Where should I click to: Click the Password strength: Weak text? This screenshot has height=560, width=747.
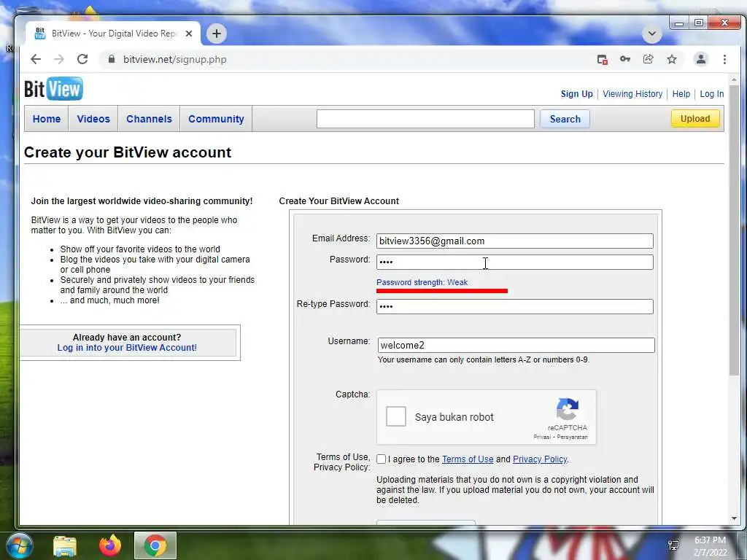[x=422, y=282]
